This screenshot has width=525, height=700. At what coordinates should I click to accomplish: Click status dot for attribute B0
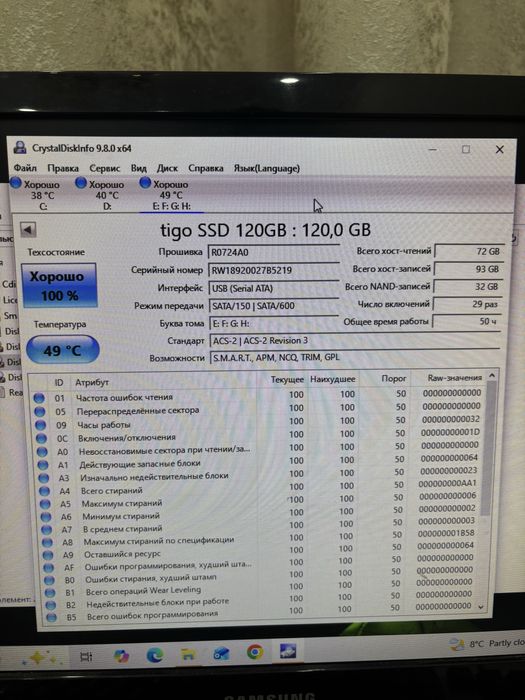pyautogui.click(x=50, y=580)
